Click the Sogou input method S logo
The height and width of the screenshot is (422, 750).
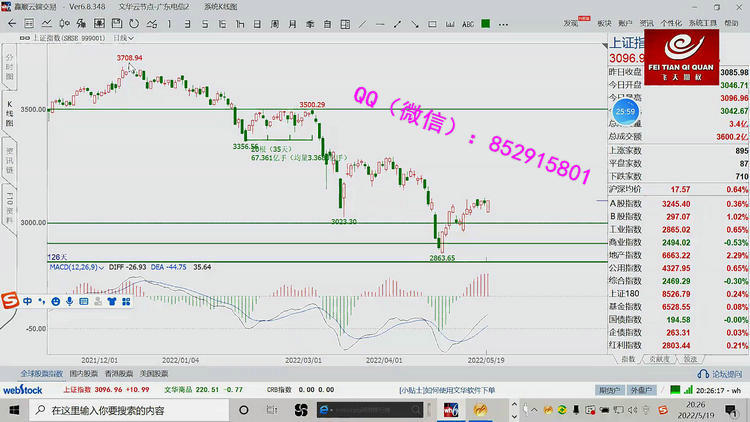point(11,300)
